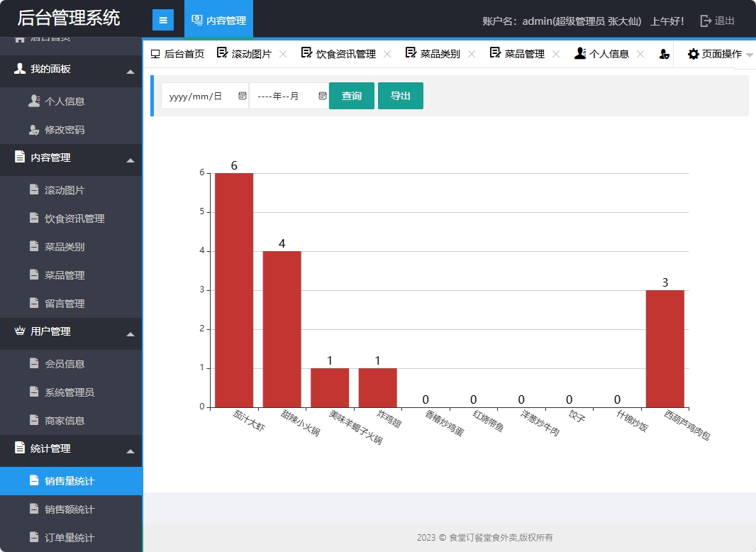Screen dimensions: 756x552
Task: Open calendar picker in the date field
Action: click(243, 96)
